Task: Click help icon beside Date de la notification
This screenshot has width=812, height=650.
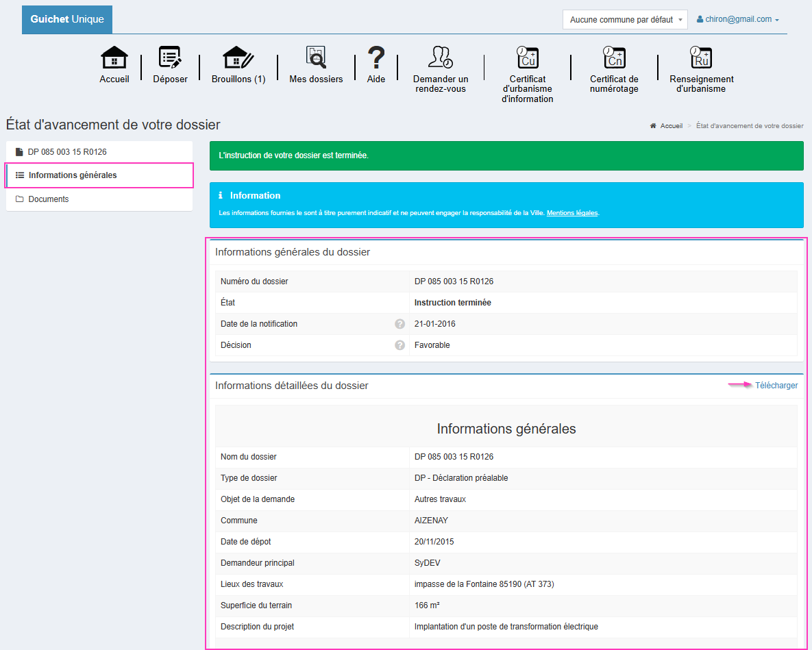Action: [399, 324]
